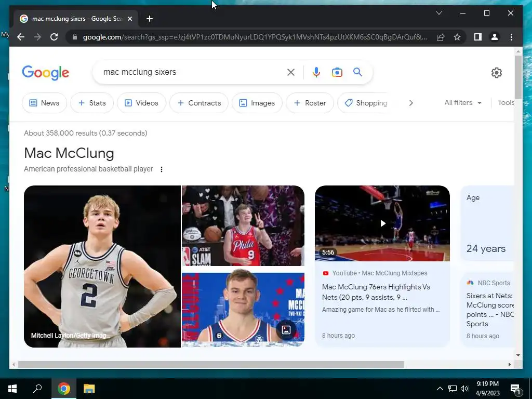Switch to Shopping results
The width and height of the screenshot is (532, 399).
pos(363,103)
